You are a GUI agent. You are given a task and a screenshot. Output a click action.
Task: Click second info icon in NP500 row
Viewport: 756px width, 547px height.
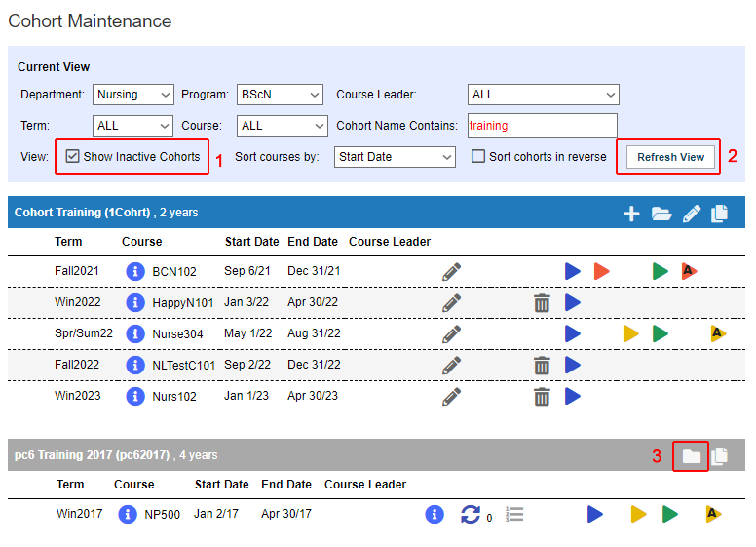(435, 514)
